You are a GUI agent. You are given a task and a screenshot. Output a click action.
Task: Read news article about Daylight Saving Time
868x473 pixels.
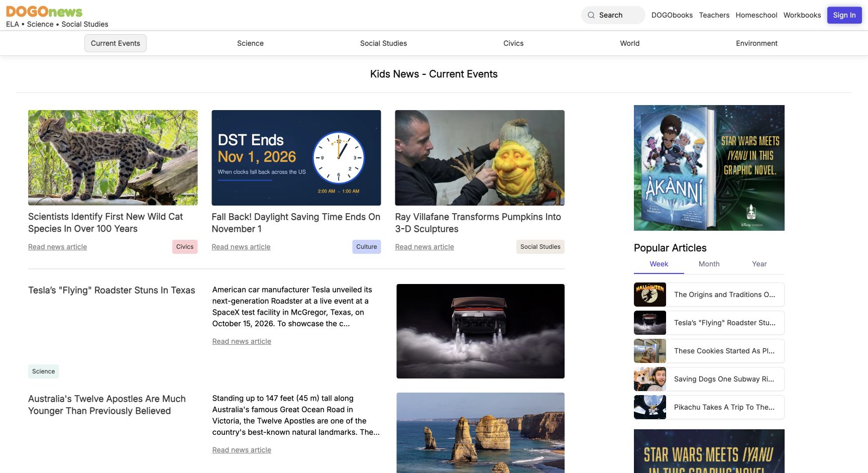(x=241, y=247)
